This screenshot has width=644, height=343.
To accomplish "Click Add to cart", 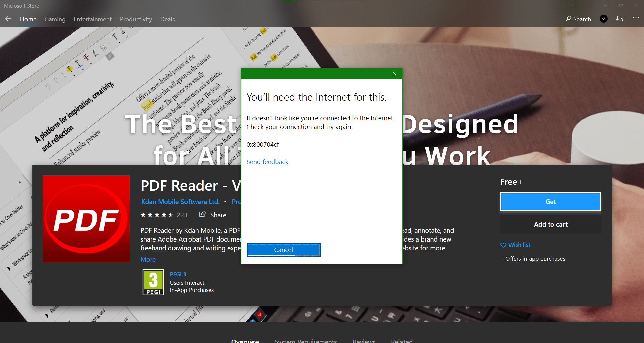I will (x=551, y=224).
